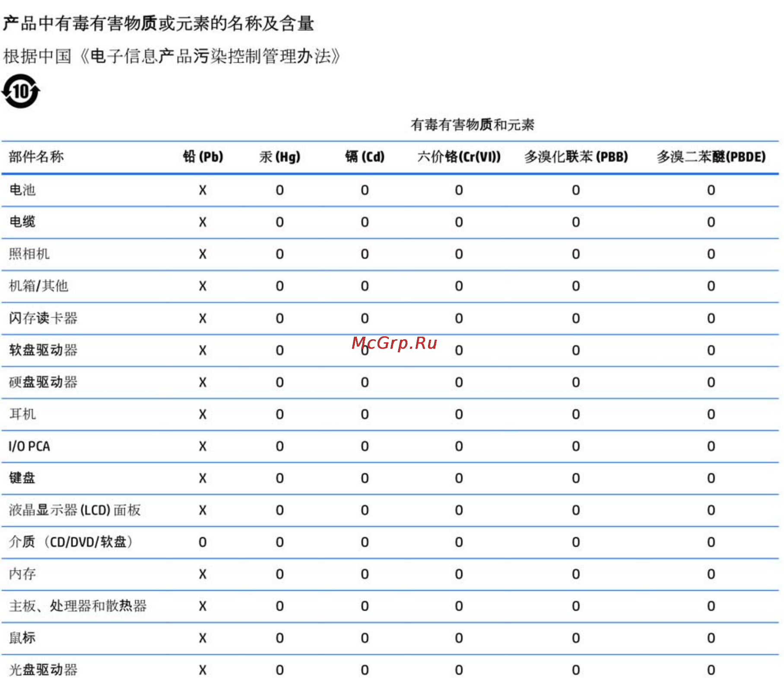Click the 镉 (Cd) column header
Viewport: 784px width, 685px height.
(365, 157)
